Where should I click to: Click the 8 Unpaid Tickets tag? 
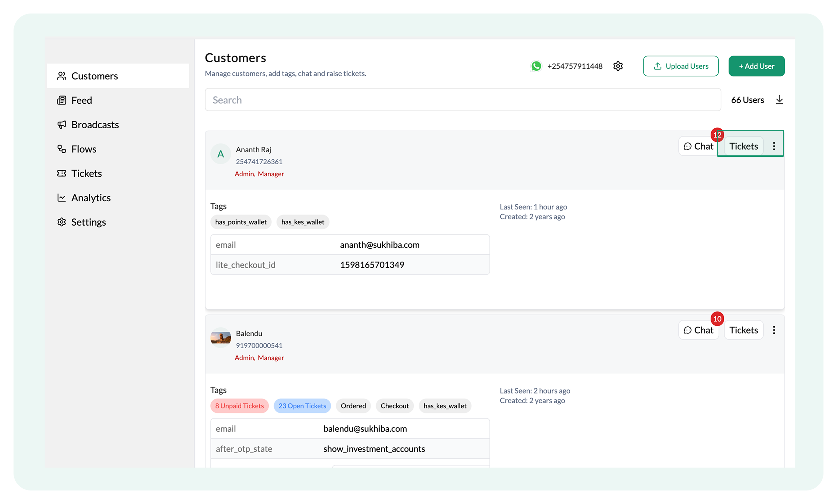239,406
